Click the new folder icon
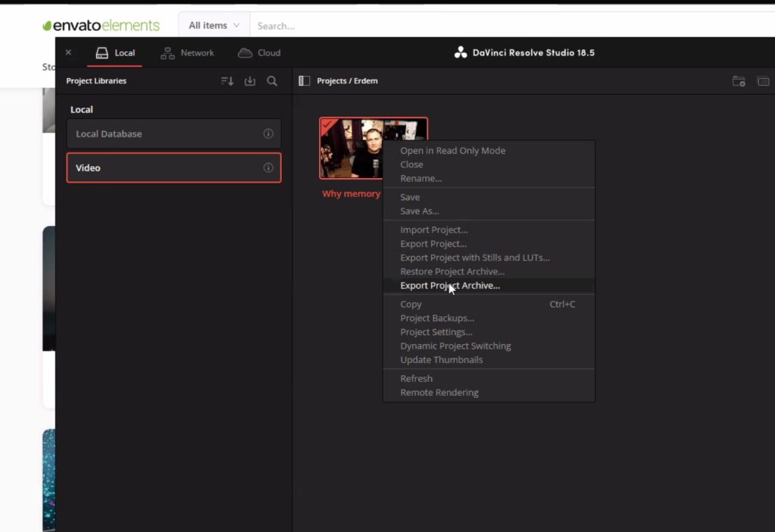The width and height of the screenshot is (775, 532). [x=739, y=81]
